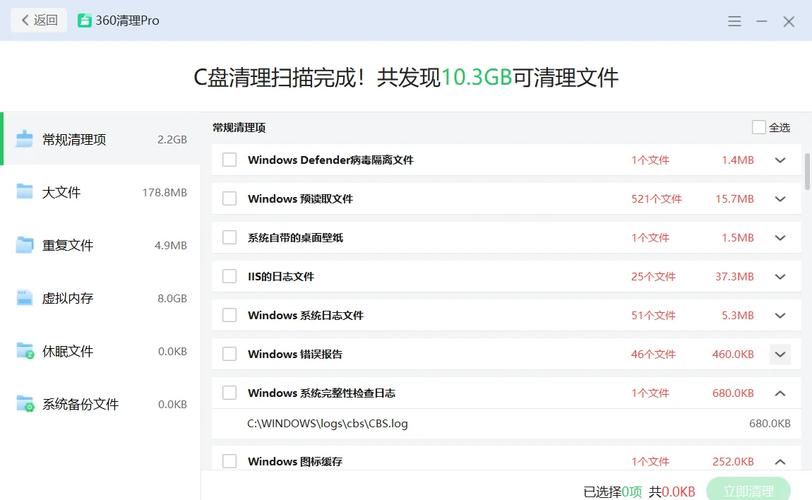Image resolution: width=812 pixels, height=500 pixels.
Task: Open the hamburger menu icon
Action: tap(734, 21)
